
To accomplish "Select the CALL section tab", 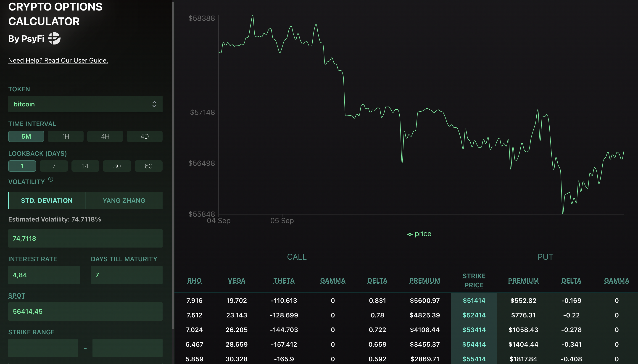I will click(x=297, y=257).
